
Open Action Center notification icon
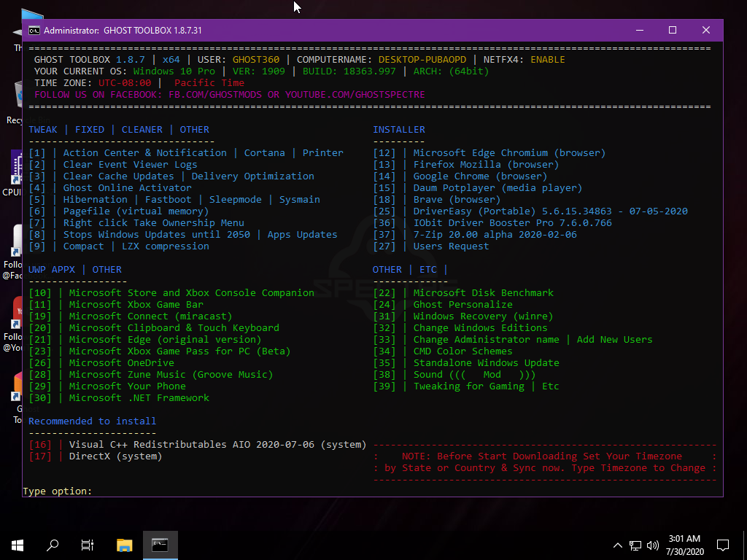pyautogui.click(x=723, y=545)
